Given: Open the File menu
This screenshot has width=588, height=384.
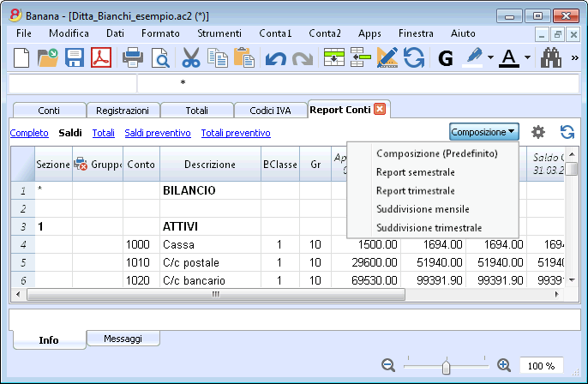Looking at the screenshot, I should (24, 33).
